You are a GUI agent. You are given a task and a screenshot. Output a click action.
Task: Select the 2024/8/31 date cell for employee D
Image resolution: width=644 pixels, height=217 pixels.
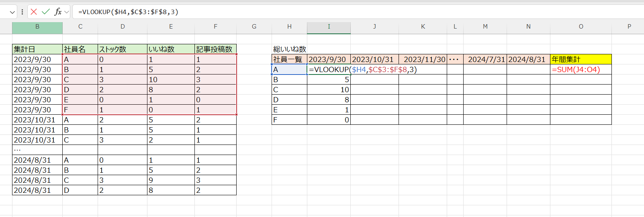coord(37,190)
